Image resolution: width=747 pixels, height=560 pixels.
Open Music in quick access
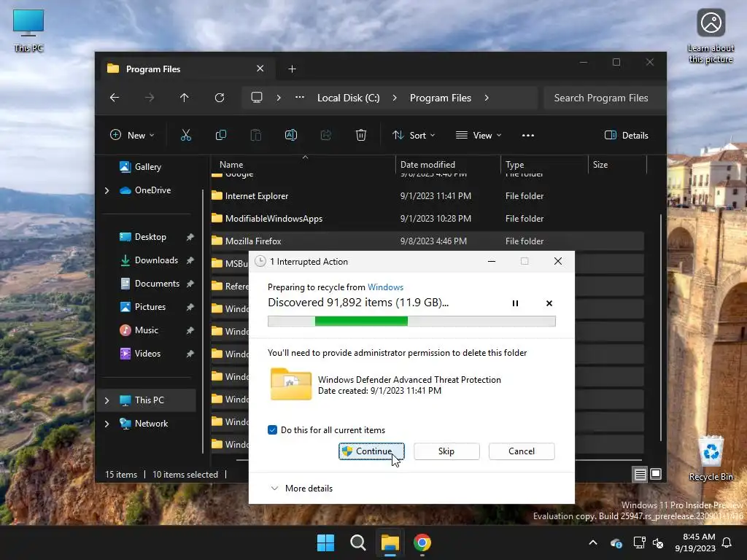(x=139, y=330)
